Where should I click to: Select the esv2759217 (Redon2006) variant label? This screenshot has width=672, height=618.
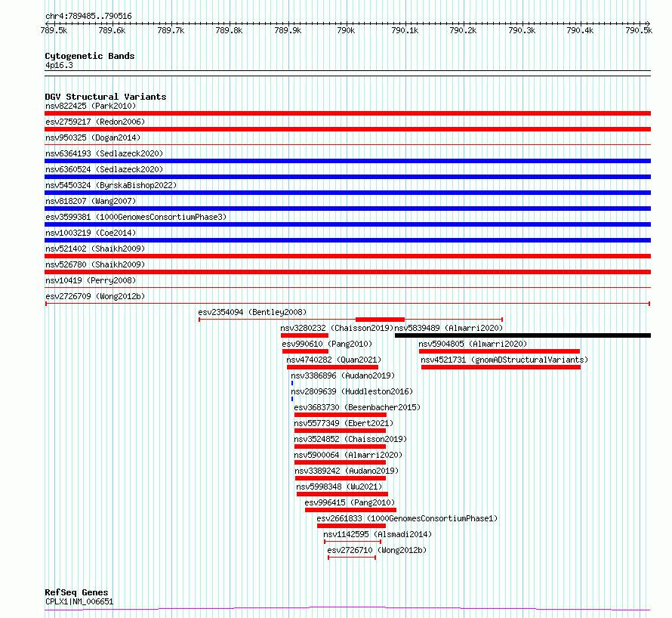coord(95,122)
